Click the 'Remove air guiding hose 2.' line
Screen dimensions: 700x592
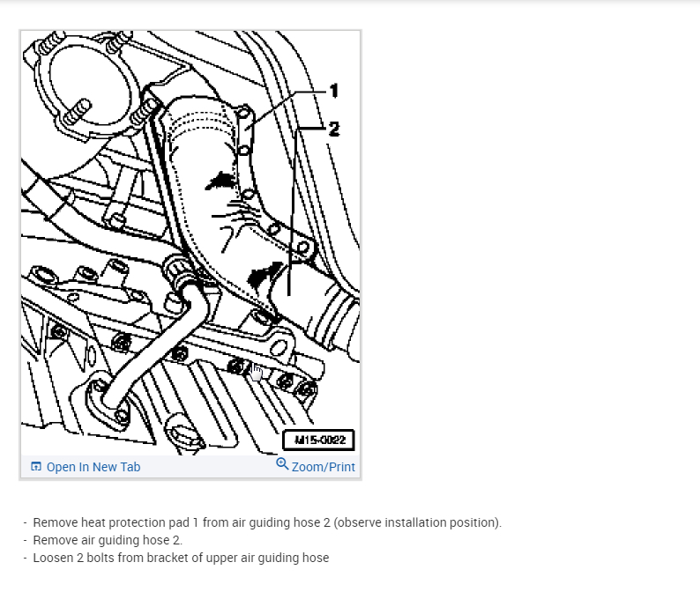pos(108,540)
